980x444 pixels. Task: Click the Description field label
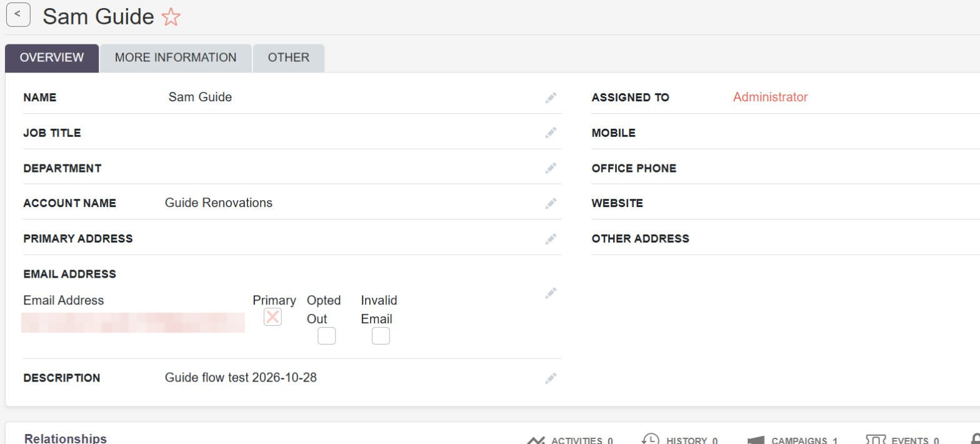(62, 378)
